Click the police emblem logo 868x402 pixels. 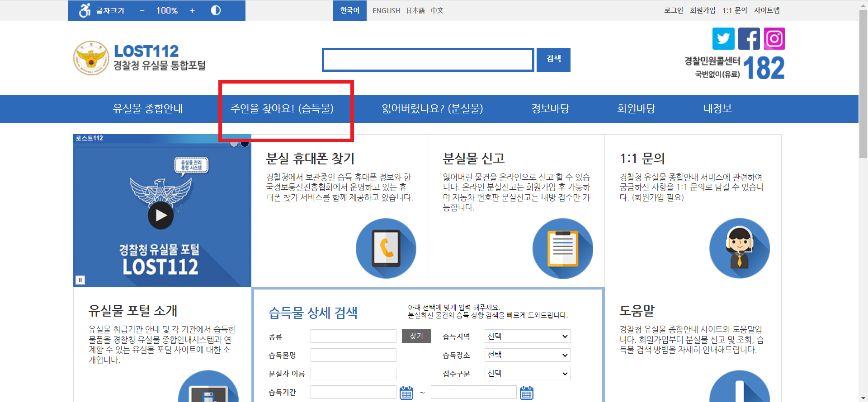[91, 58]
